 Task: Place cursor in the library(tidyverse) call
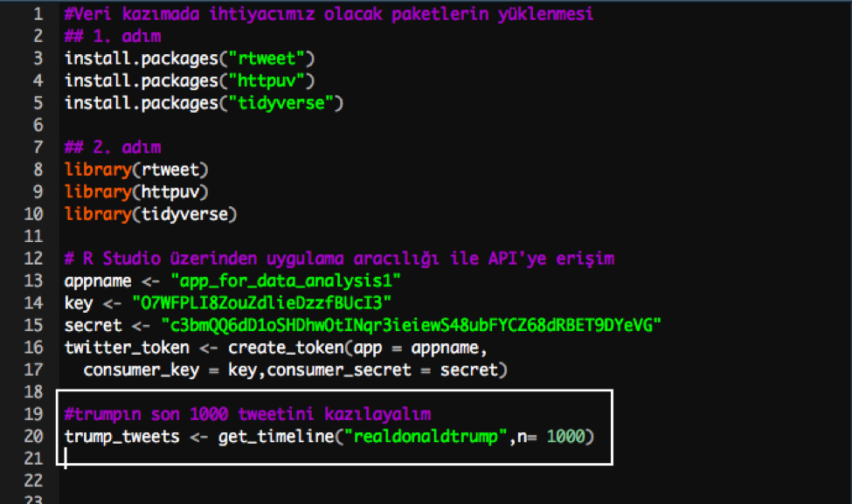point(152,215)
